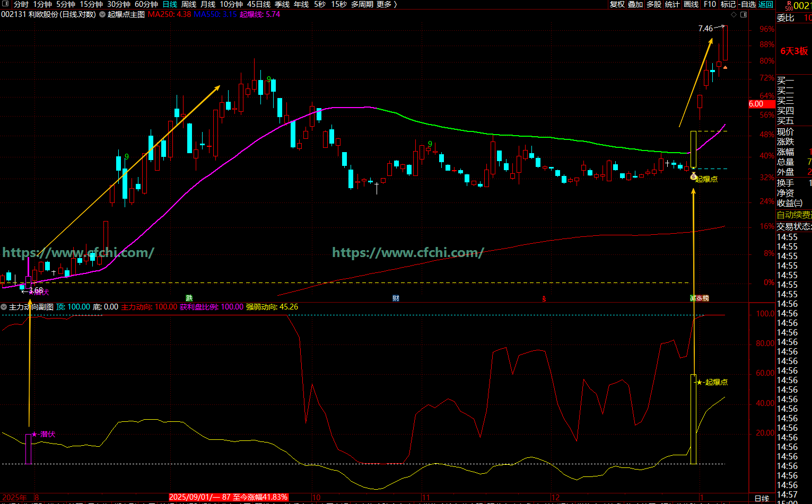
Task: Click the 标记 mark button
Action: (728, 4)
